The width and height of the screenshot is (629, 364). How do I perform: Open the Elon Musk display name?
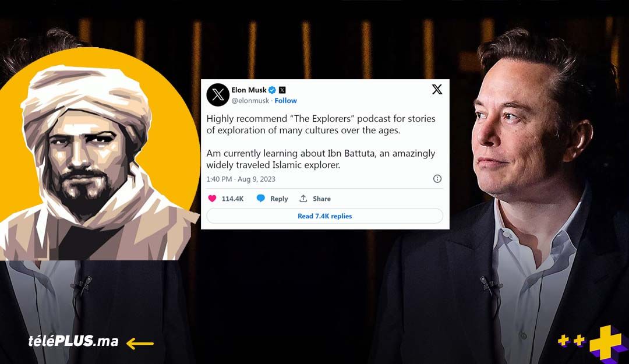[x=249, y=90]
